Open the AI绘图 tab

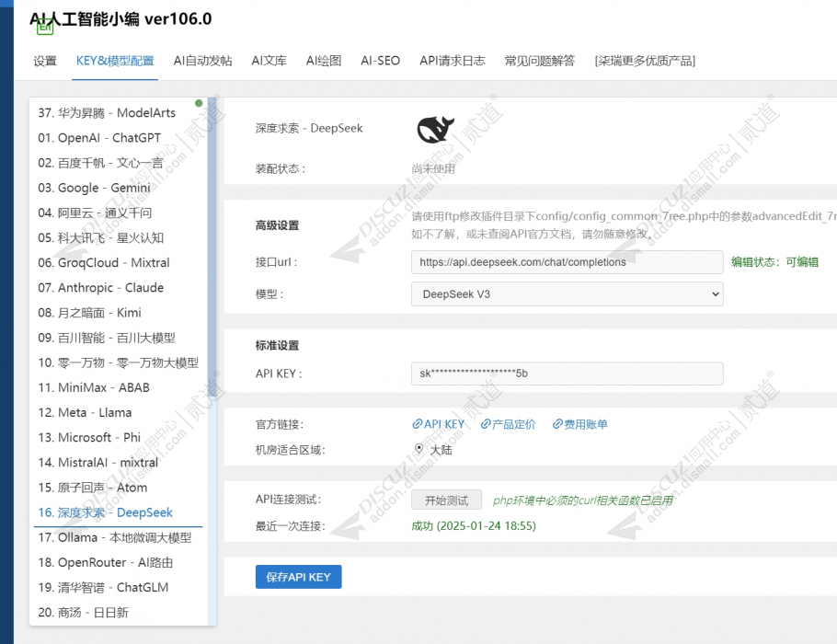click(x=324, y=61)
